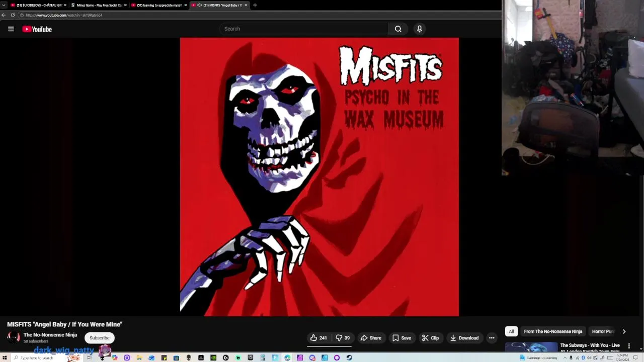Select the All filter chip

pos(511,331)
